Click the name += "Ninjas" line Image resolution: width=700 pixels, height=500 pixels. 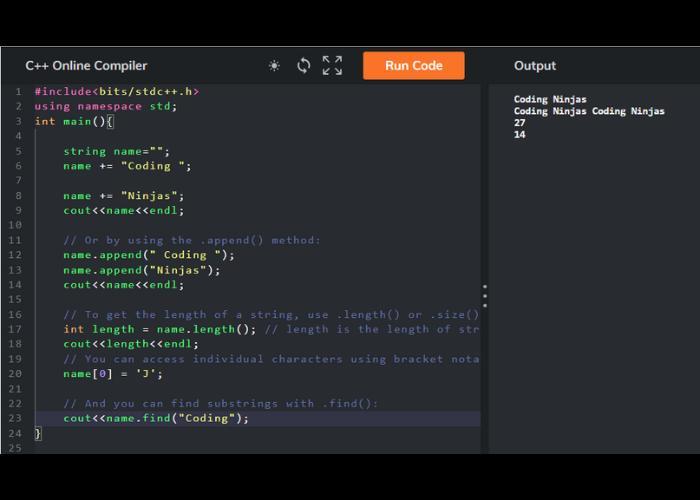tap(124, 196)
